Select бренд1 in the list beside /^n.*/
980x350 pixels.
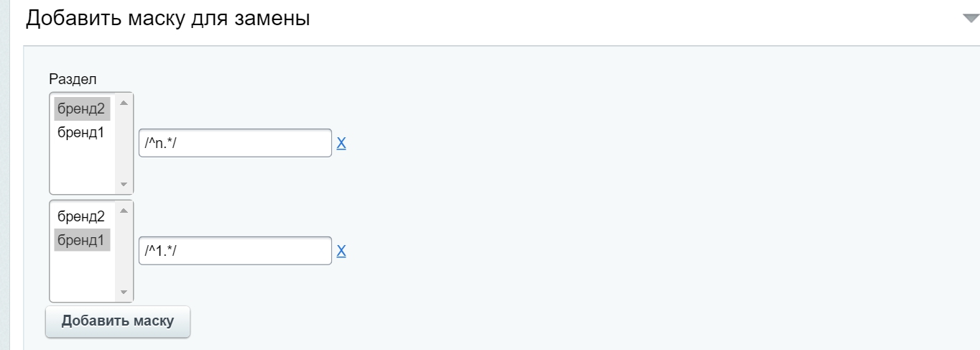click(x=82, y=132)
